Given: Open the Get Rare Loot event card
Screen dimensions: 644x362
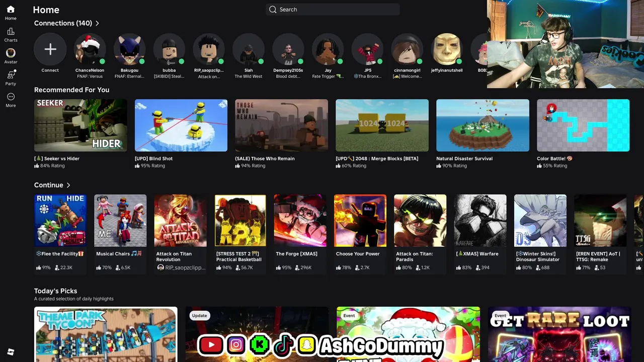Looking at the screenshot, I should 559,334.
